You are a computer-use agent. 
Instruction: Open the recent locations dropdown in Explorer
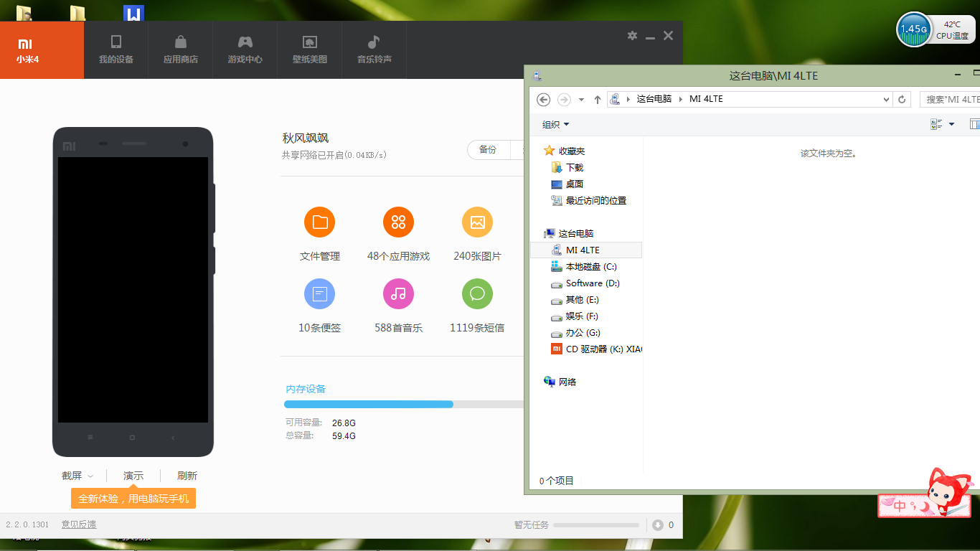click(581, 100)
